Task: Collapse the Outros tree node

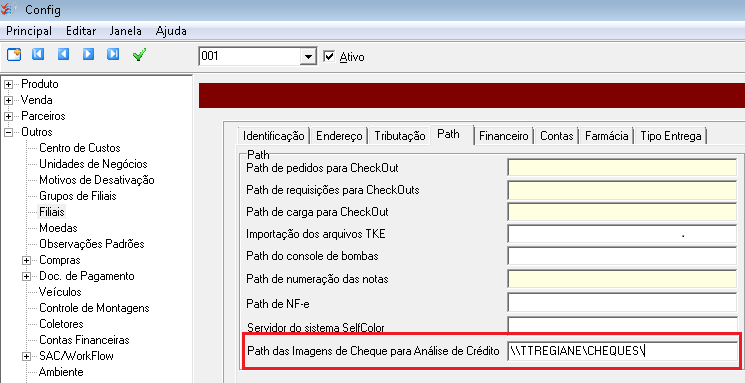Action: (8, 133)
